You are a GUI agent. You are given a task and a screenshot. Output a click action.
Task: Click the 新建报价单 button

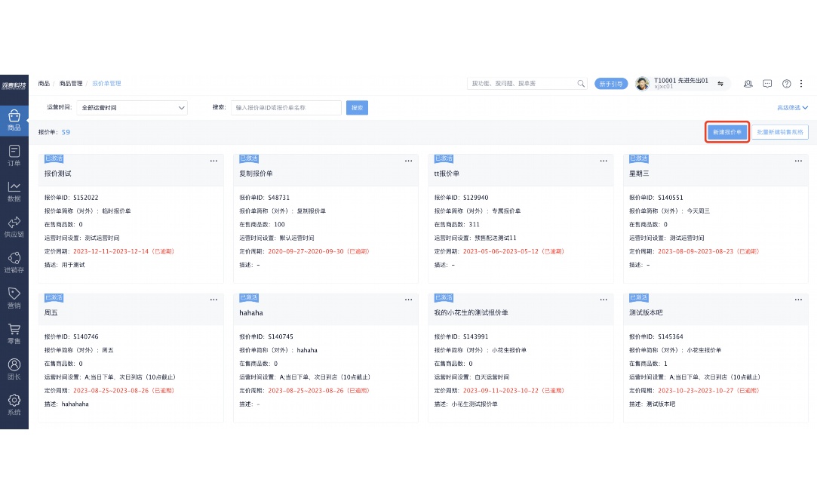point(726,131)
